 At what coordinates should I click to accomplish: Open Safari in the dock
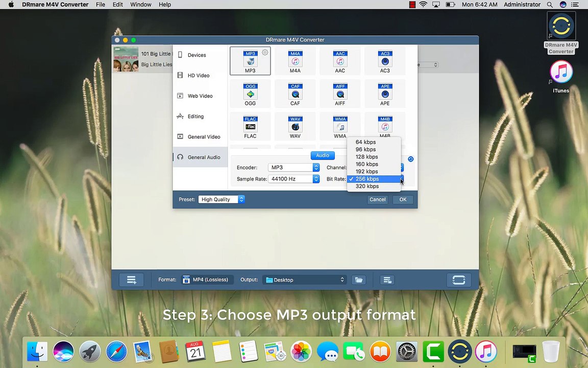(116, 352)
